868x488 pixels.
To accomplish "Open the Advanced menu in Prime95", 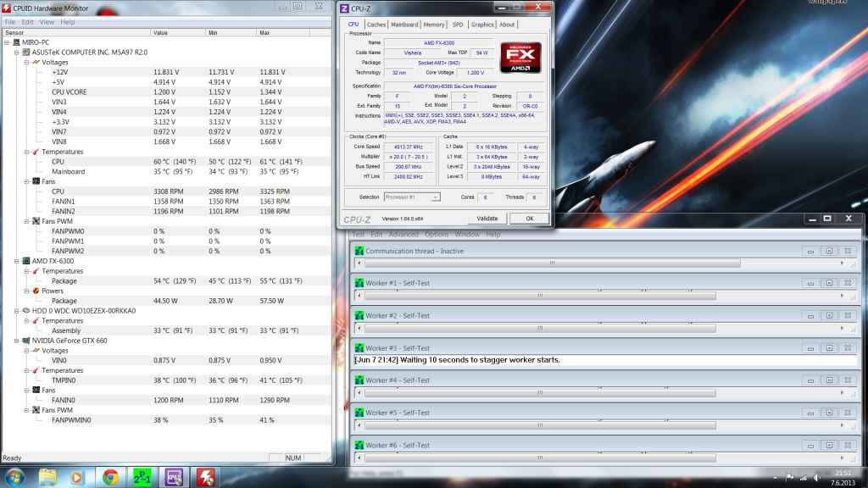I will click(403, 235).
